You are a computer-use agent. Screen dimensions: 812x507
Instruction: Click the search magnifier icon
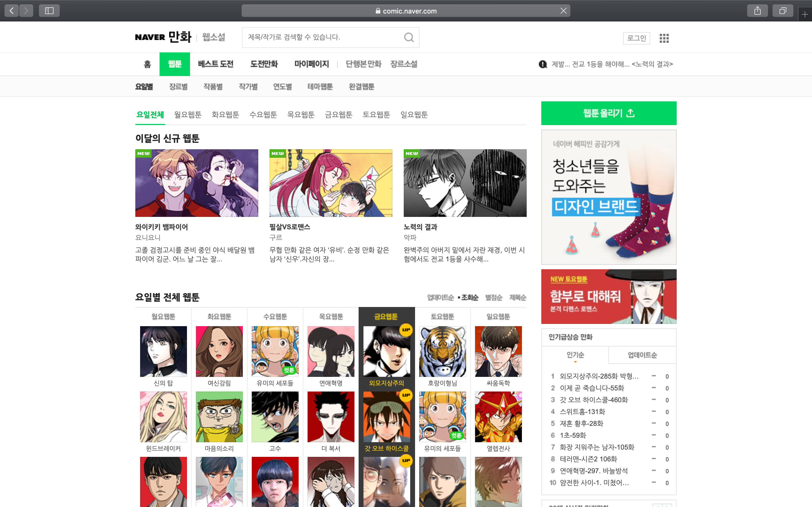408,37
